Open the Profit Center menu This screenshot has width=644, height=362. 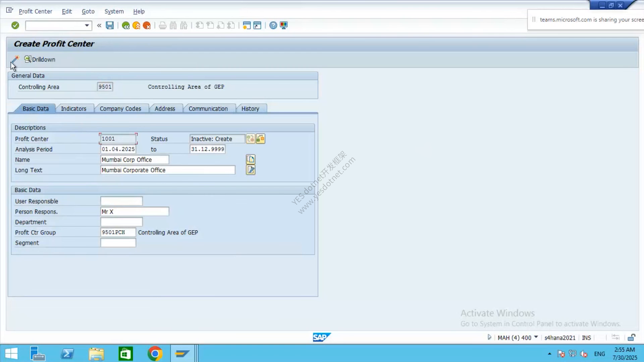pos(35,11)
